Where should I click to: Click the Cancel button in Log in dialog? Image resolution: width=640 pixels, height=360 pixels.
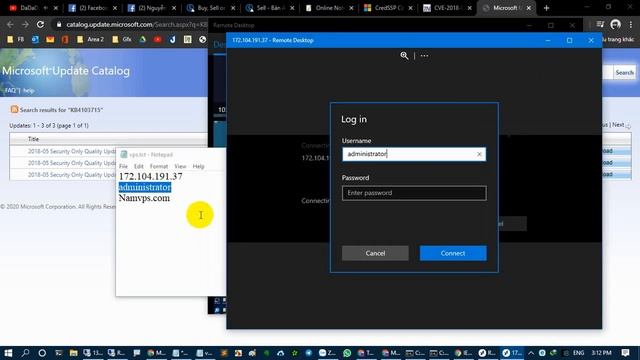(x=375, y=253)
